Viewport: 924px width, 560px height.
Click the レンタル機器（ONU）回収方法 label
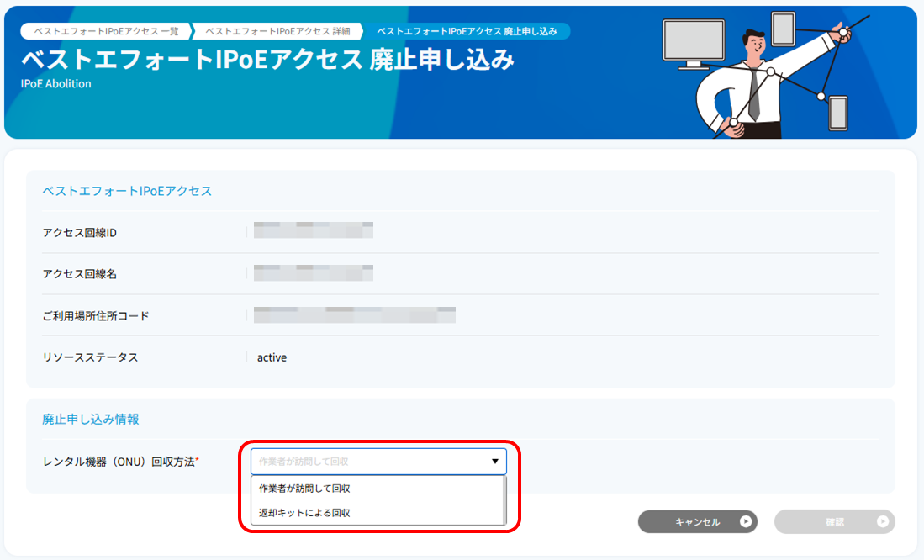pos(121,462)
